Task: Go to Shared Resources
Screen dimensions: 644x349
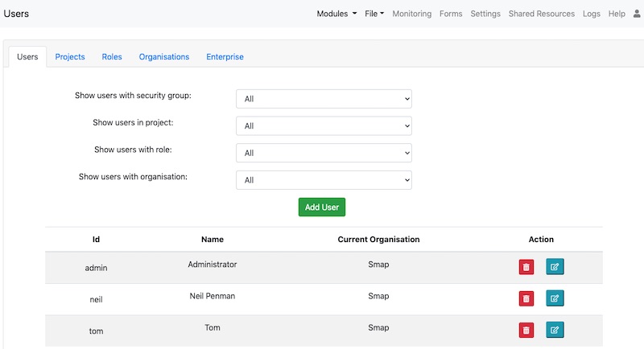Action: (x=542, y=14)
